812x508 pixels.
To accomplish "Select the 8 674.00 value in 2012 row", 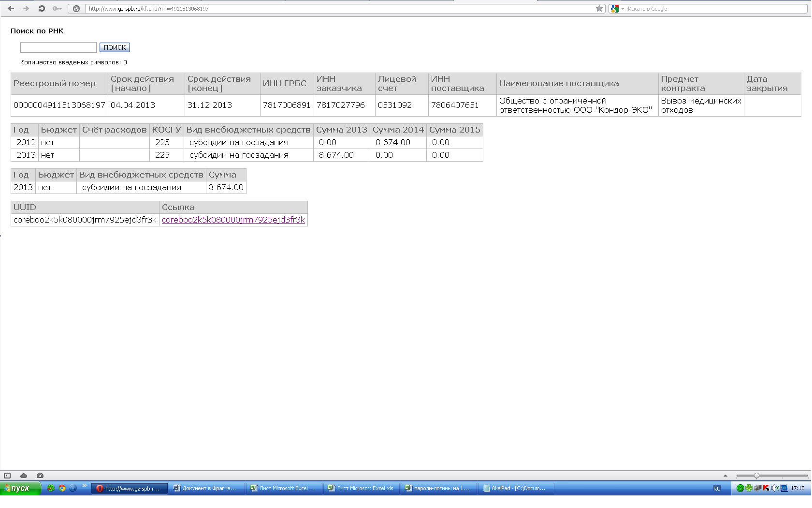I will click(x=398, y=143).
